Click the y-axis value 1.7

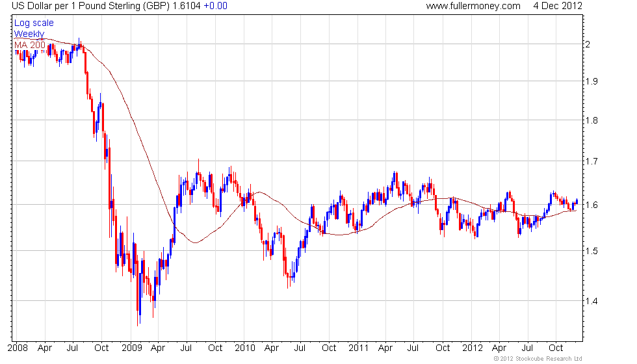tap(591, 161)
